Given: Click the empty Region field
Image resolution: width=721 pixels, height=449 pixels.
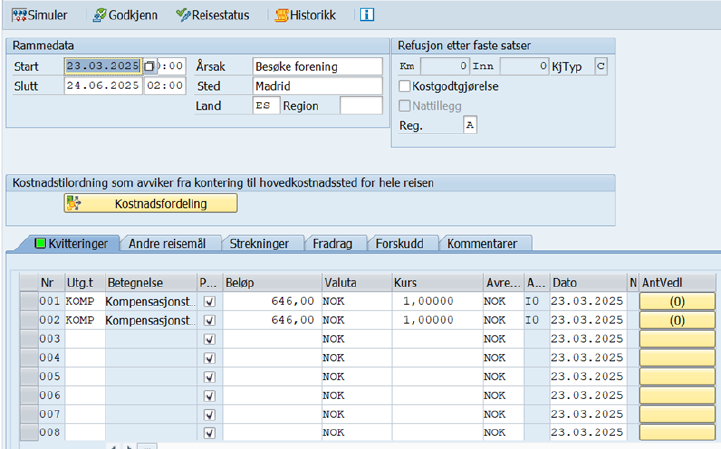Looking at the screenshot, I should pos(361,106).
